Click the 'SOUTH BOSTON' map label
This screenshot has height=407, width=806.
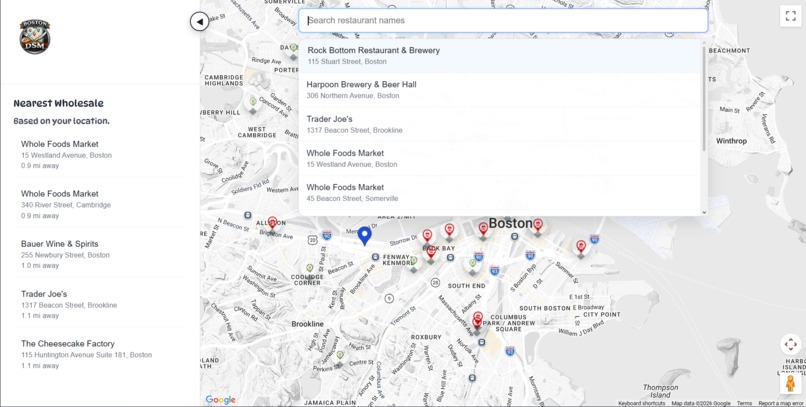(x=545, y=308)
